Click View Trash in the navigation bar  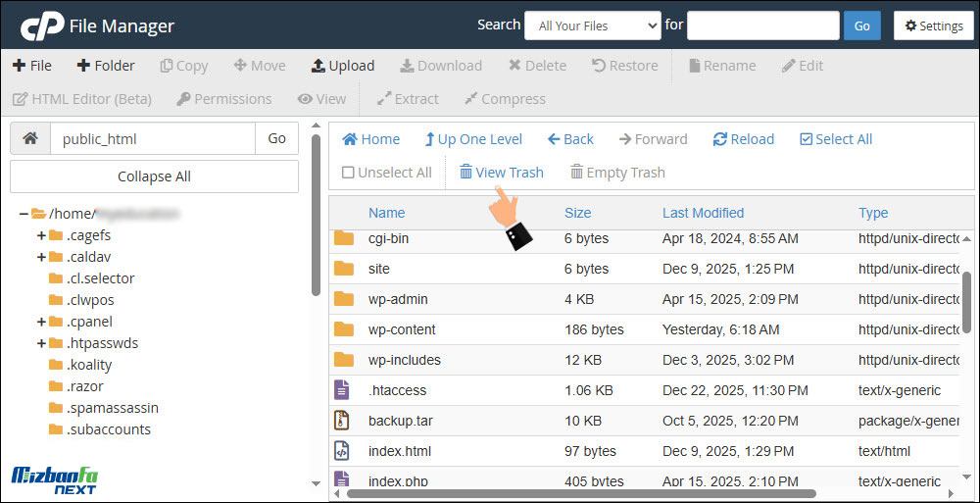(x=501, y=173)
